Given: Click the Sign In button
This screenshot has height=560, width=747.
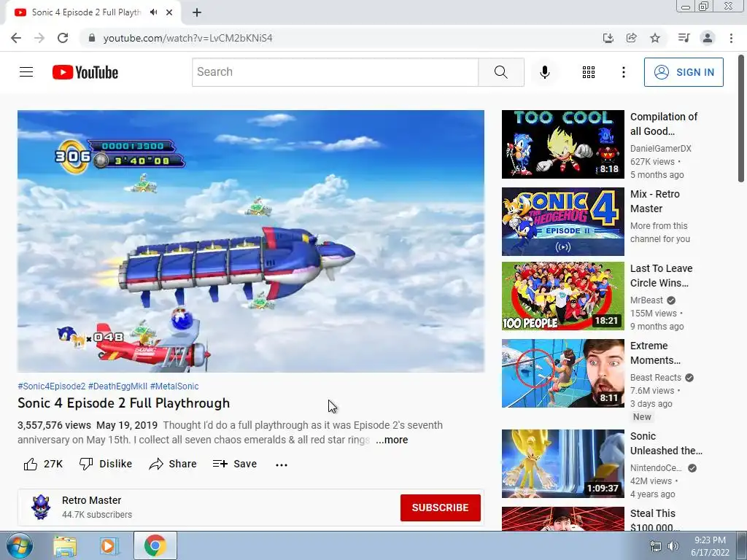Looking at the screenshot, I should (x=684, y=72).
